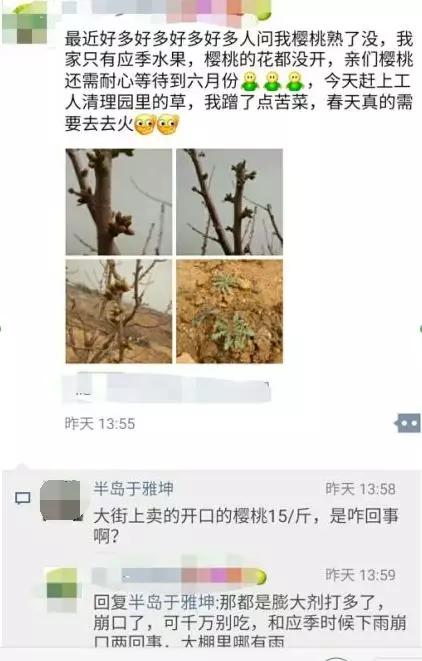Viewport: 422px width, 661px height.
Task: Open the top-left cherry bud photo
Action: coord(119,202)
